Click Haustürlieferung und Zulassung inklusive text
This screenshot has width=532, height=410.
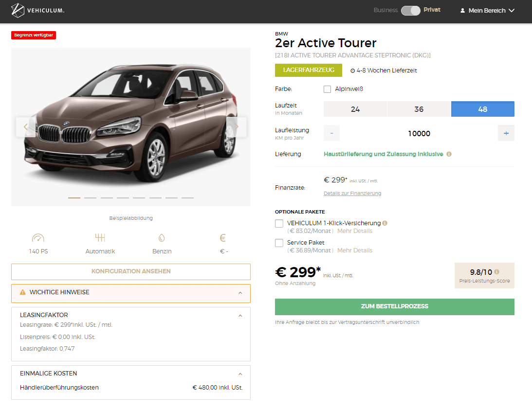(384, 154)
